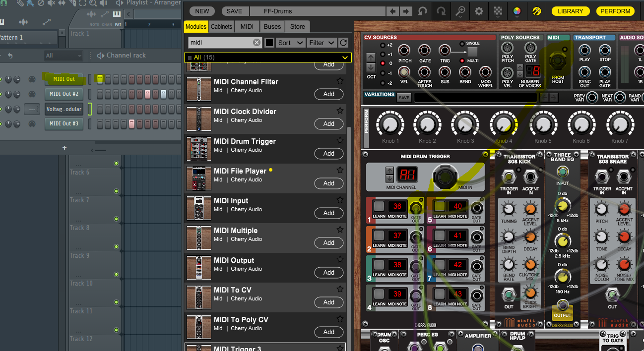
Task: Click the Redo arrow in Voltage Modular toolbar
Action: coord(441,11)
